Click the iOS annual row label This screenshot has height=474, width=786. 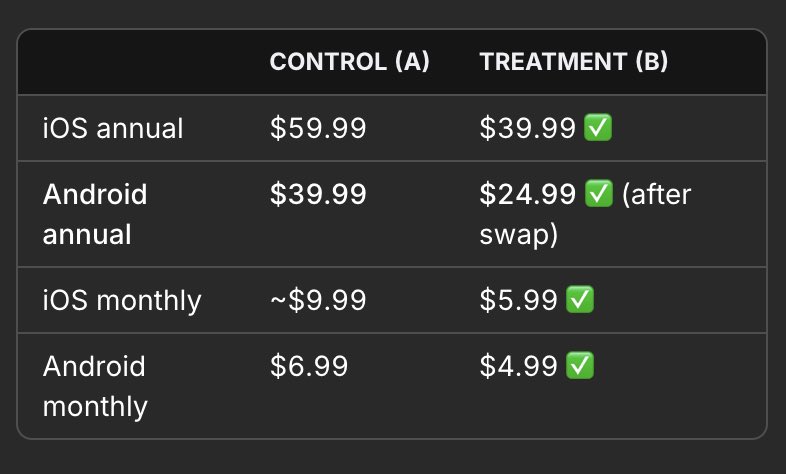pyautogui.click(x=113, y=128)
